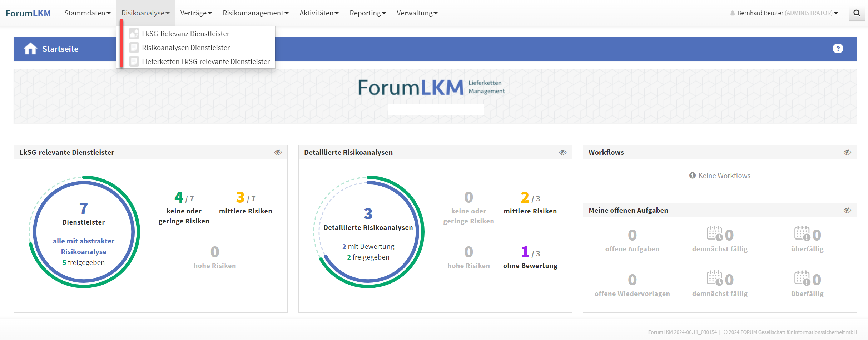This screenshot has width=868, height=340.
Task: Click the overdue calendar icon for offene Aufgaben
Action: 802,234
